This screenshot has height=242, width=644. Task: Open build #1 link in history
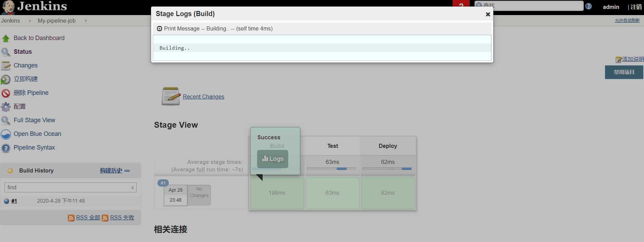[x=14, y=201]
